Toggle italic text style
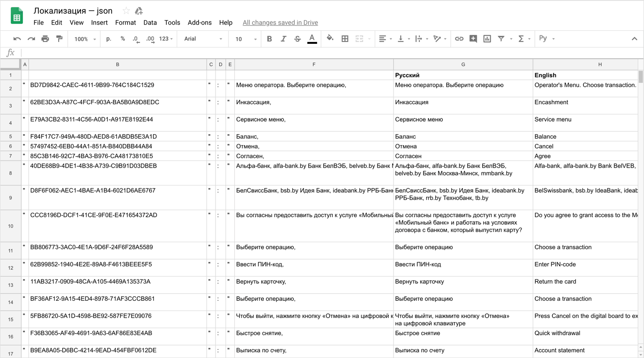This screenshot has height=358, width=644. (x=283, y=39)
